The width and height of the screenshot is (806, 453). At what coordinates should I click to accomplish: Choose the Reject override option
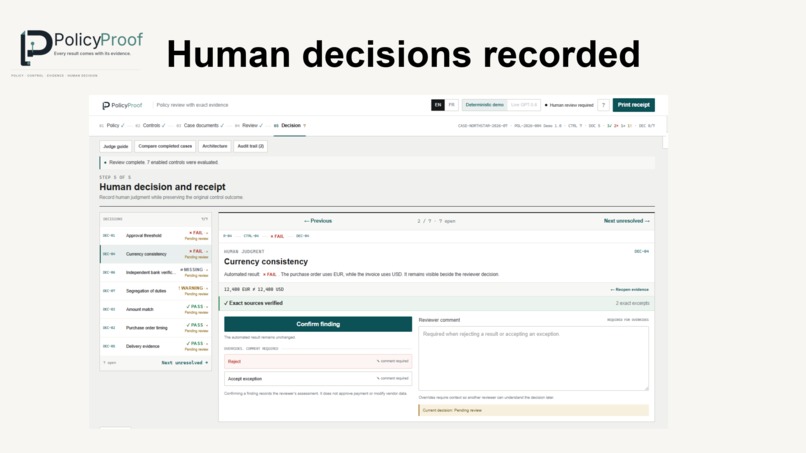[x=318, y=361]
